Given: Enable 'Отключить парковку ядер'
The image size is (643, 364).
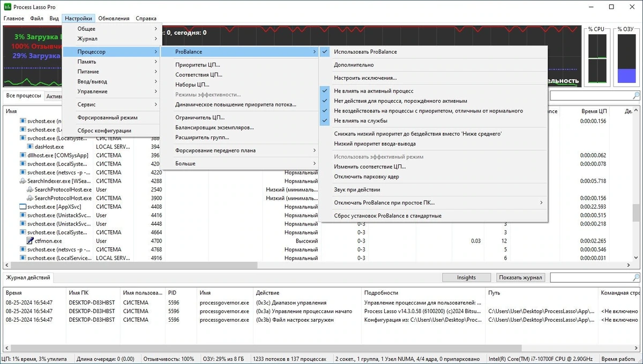Looking at the screenshot, I should pos(433,177).
